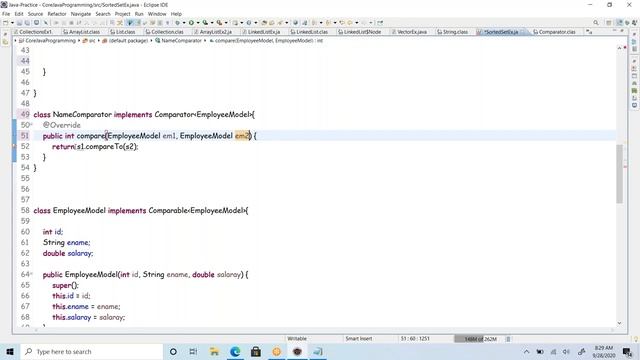
Task: Click the volume icon in system tray
Action: tap(567, 351)
